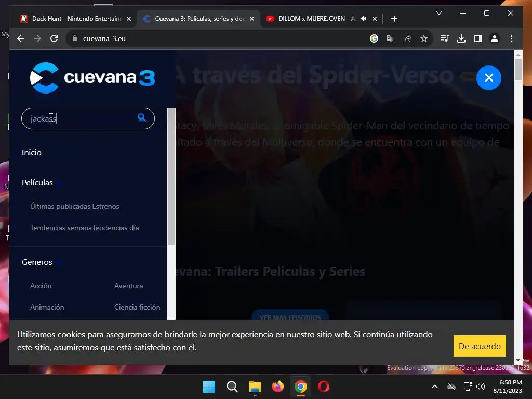
Task: Click the search field containing jackass
Action: pyautogui.click(x=88, y=118)
